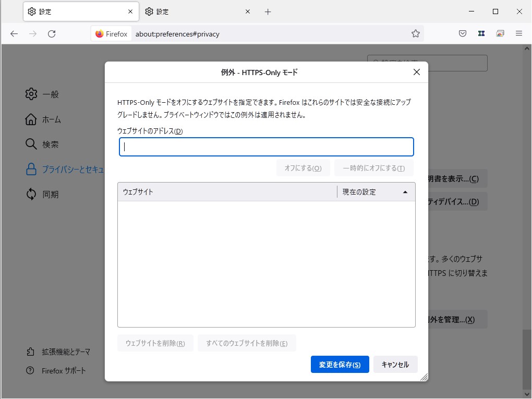
Task: Click the shield privacy icon in toolbar
Action: pyautogui.click(x=462, y=33)
